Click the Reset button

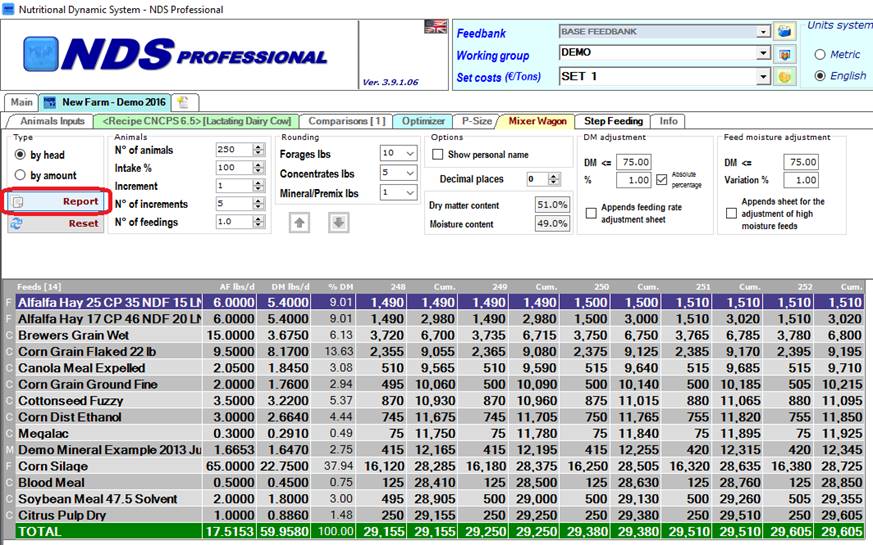coord(56,223)
